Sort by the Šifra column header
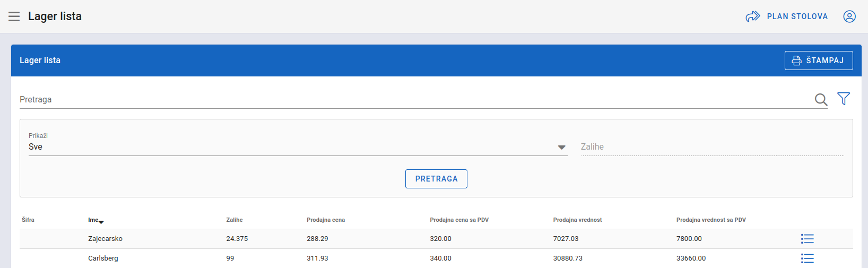 click(28, 220)
